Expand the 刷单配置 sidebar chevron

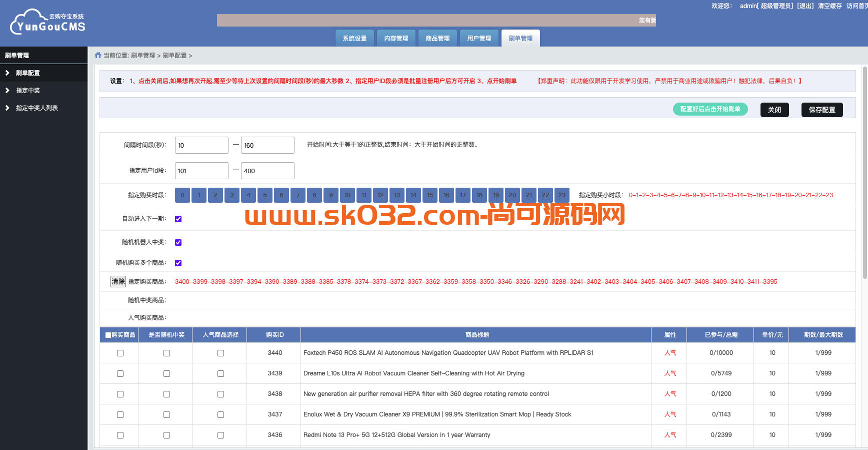[x=7, y=73]
